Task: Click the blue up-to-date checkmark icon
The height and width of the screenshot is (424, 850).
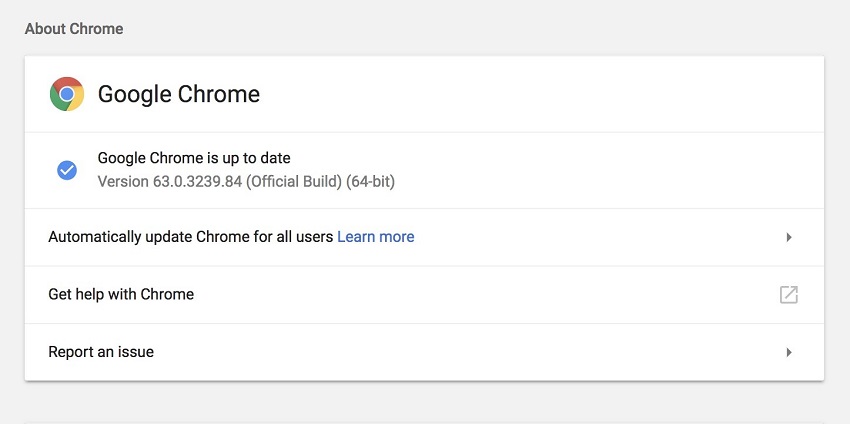Action: point(67,170)
